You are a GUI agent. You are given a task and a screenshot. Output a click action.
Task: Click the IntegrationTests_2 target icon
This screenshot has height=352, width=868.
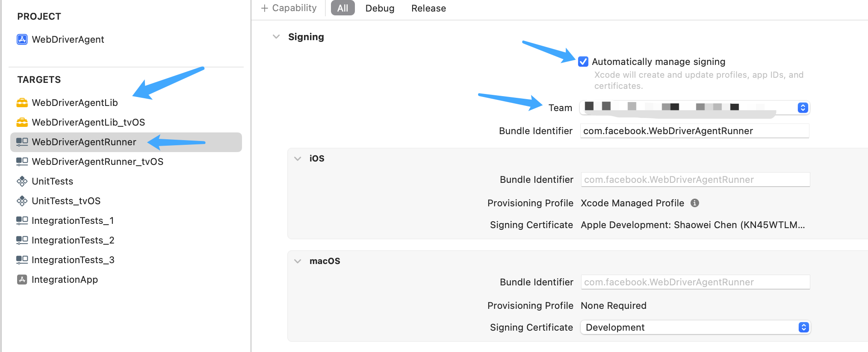point(22,240)
